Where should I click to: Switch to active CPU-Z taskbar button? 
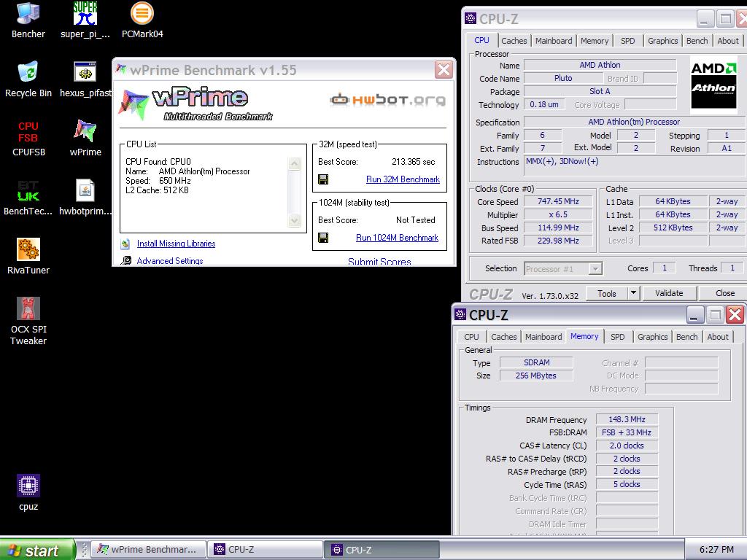(382, 550)
